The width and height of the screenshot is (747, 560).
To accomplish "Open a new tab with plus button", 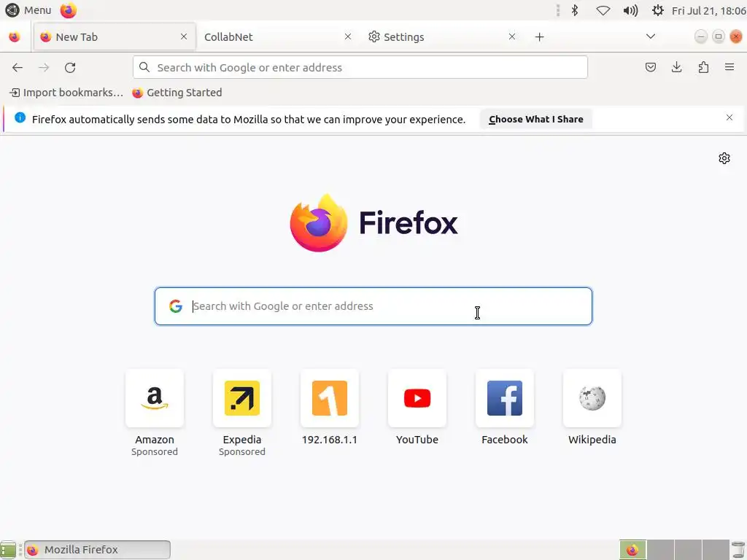I will [x=539, y=36].
